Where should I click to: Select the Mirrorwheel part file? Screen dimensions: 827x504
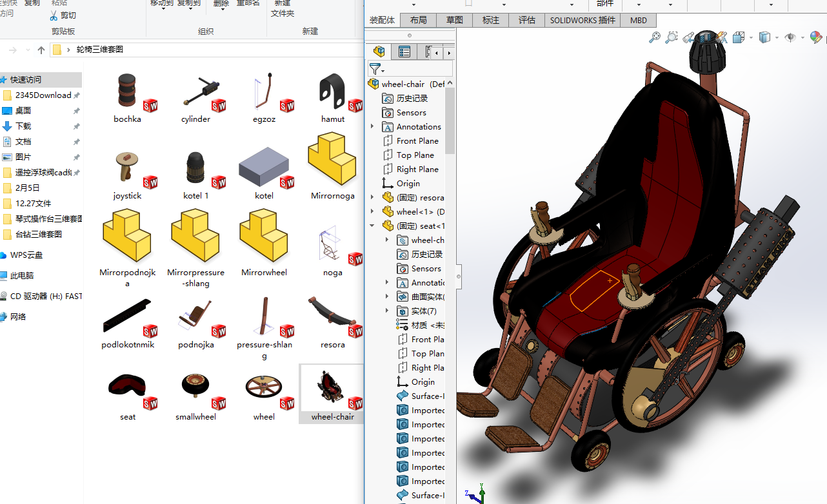[x=264, y=243]
